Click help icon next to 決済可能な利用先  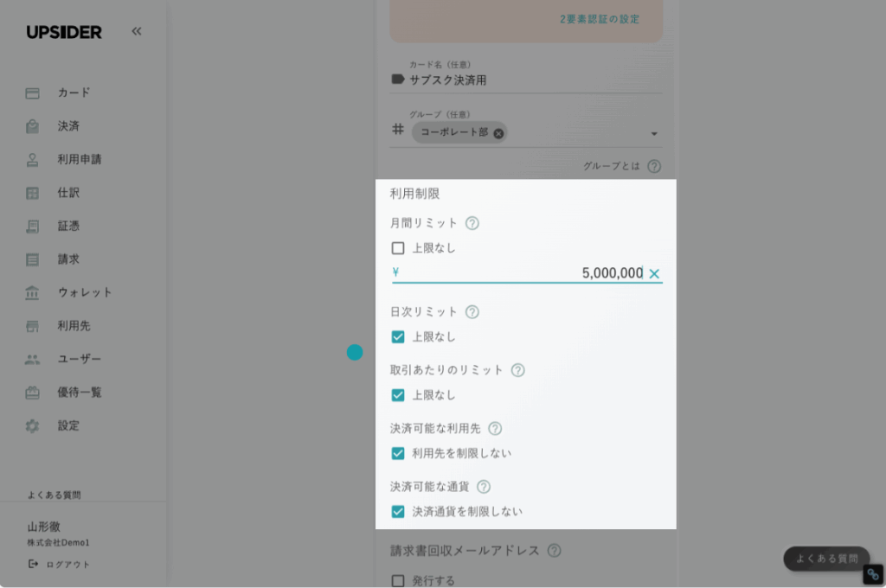coord(495,428)
